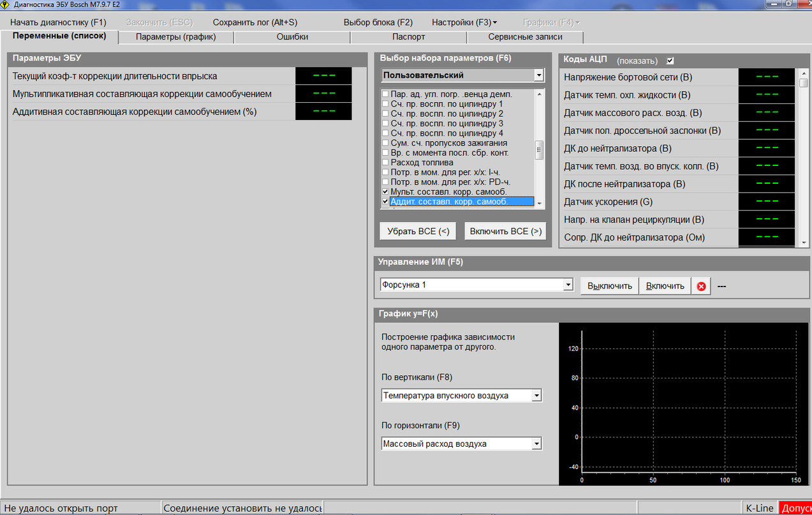Click Начать диагностику (F1)
This screenshot has width=812, height=515.
click(x=58, y=22)
